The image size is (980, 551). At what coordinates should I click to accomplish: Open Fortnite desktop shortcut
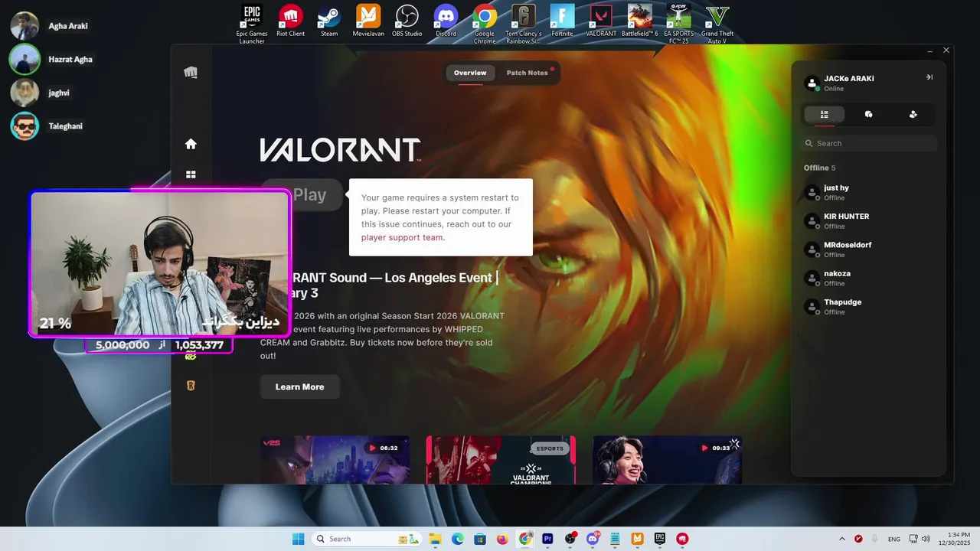[x=562, y=21]
